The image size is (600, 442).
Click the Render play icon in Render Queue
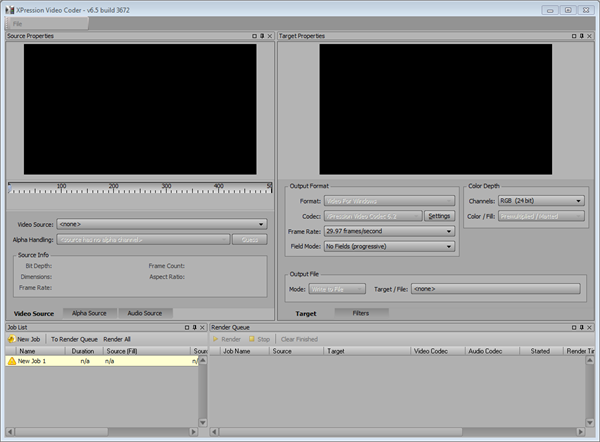[x=215, y=339]
